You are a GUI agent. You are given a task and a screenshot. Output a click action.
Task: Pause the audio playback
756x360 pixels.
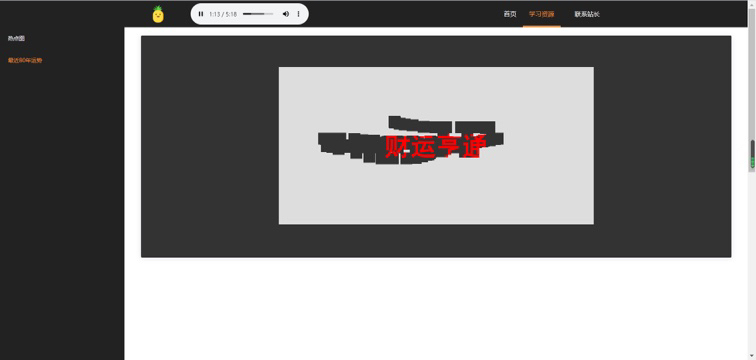click(x=201, y=14)
